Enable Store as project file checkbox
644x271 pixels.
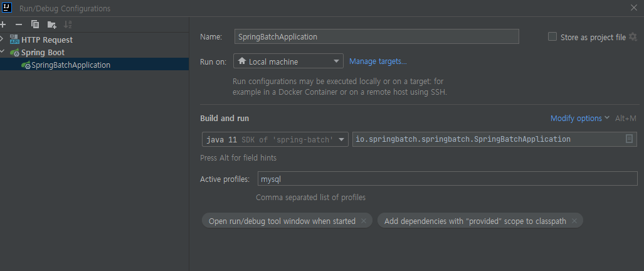click(552, 37)
